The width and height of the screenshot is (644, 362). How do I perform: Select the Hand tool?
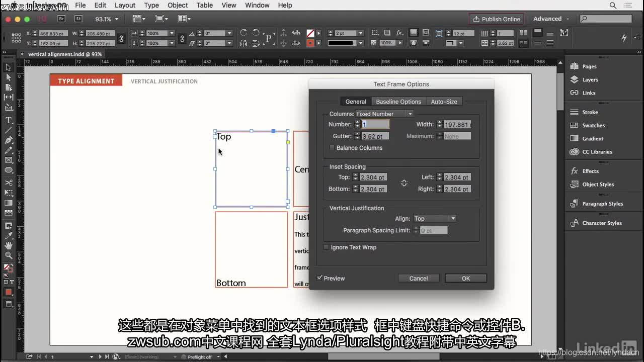coord(8,244)
